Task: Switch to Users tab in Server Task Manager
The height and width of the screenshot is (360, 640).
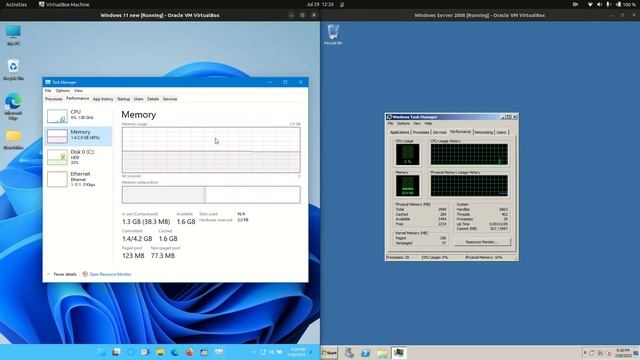Action: pos(501,132)
